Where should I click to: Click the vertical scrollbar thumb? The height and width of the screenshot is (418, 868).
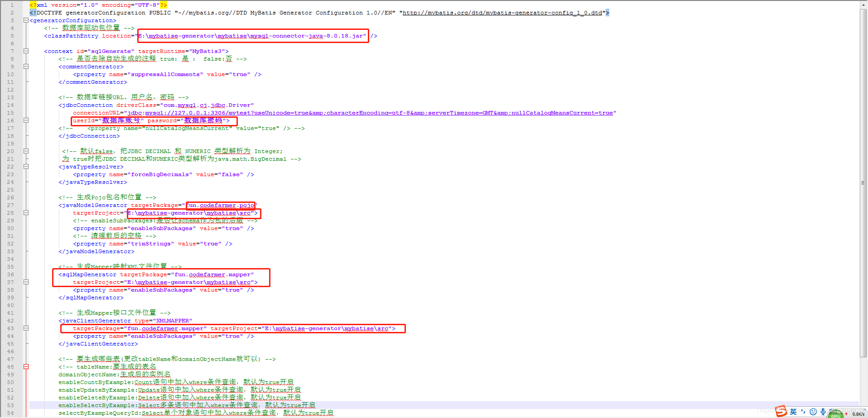coord(863,183)
